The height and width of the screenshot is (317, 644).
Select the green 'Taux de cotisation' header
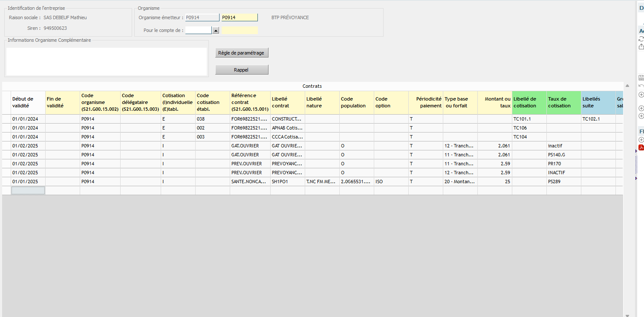click(x=563, y=102)
